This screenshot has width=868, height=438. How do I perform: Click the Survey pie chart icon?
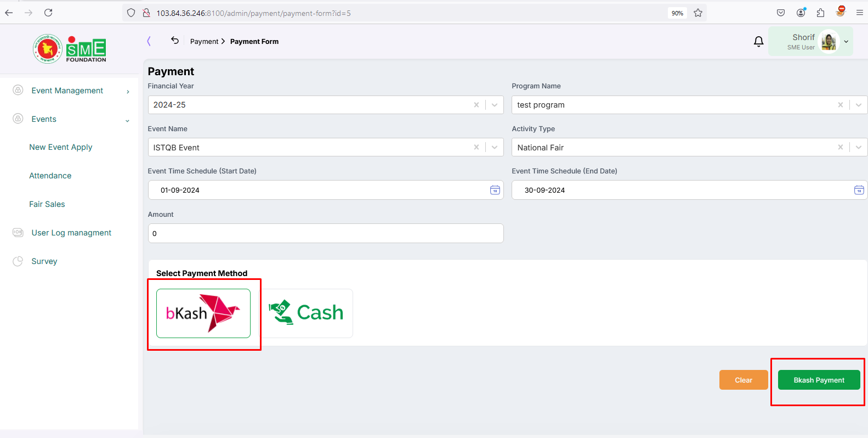[18, 261]
